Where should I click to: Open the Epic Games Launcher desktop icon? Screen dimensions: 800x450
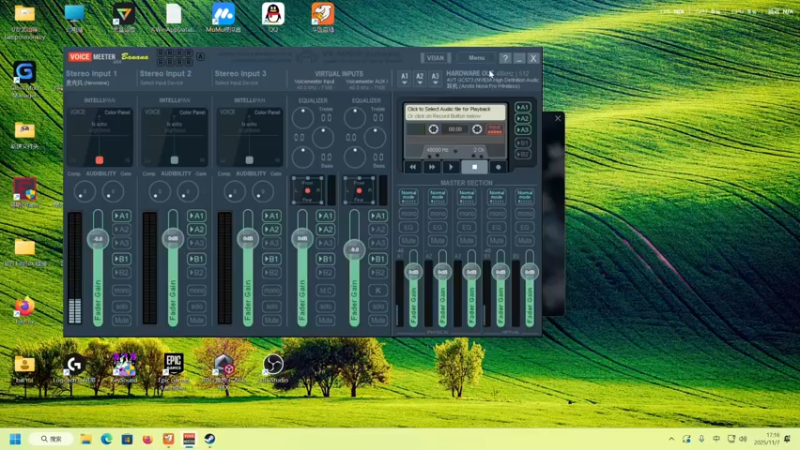[x=174, y=365]
